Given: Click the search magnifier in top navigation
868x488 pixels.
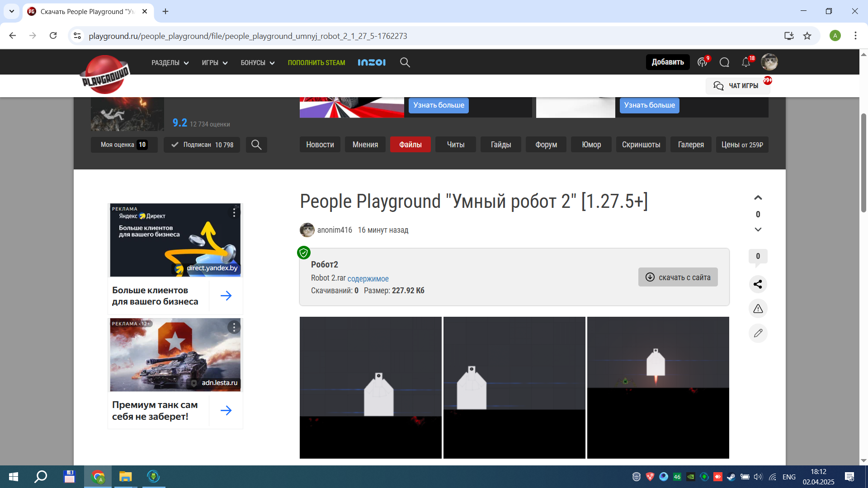Looking at the screenshot, I should (x=405, y=62).
